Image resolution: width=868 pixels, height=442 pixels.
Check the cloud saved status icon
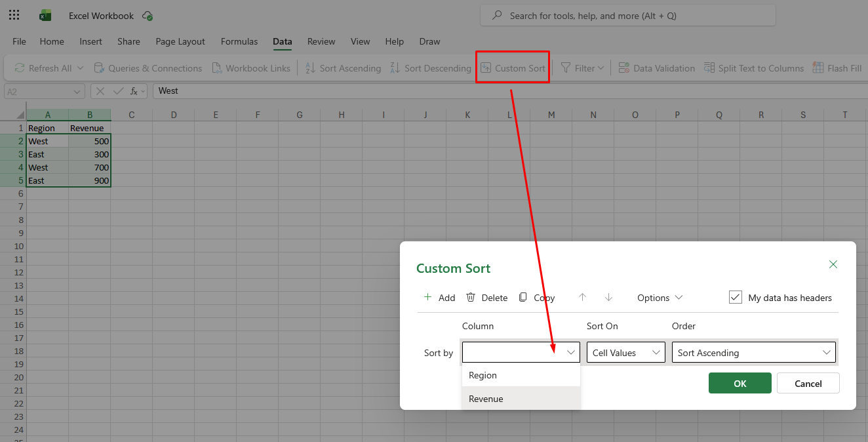pos(147,16)
